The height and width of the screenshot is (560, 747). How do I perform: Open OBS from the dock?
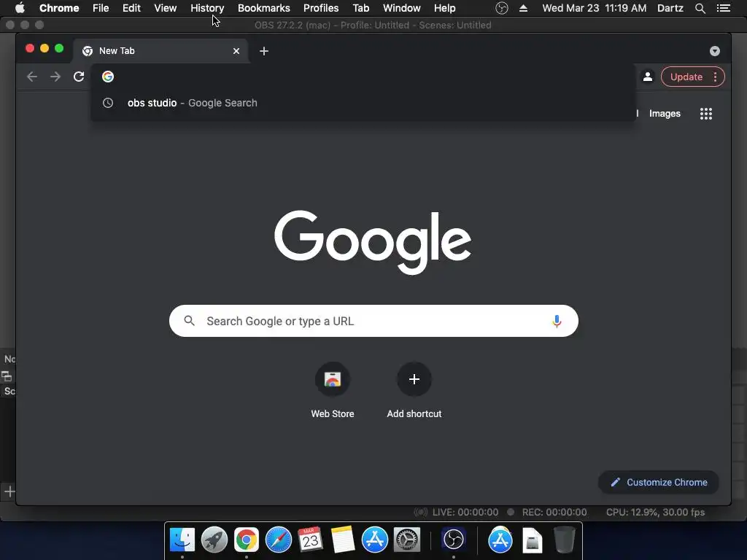pyautogui.click(x=453, y=540)
